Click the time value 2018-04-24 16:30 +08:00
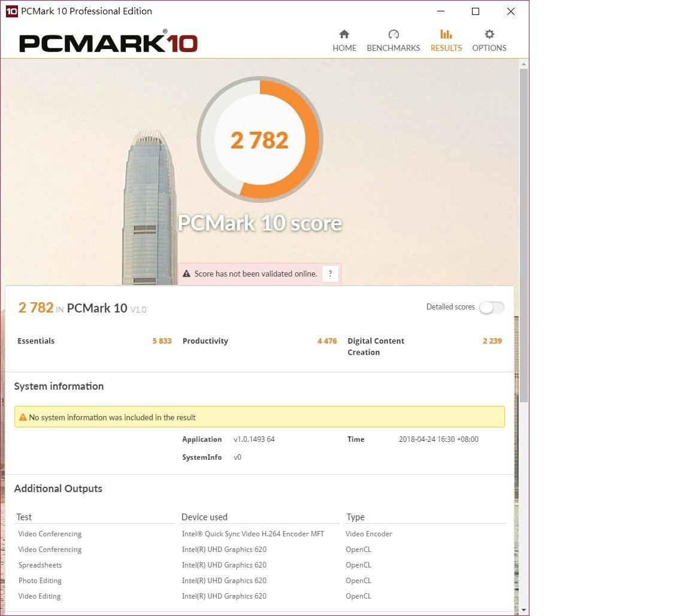690x616 pixels. click(x=438, y=439)
